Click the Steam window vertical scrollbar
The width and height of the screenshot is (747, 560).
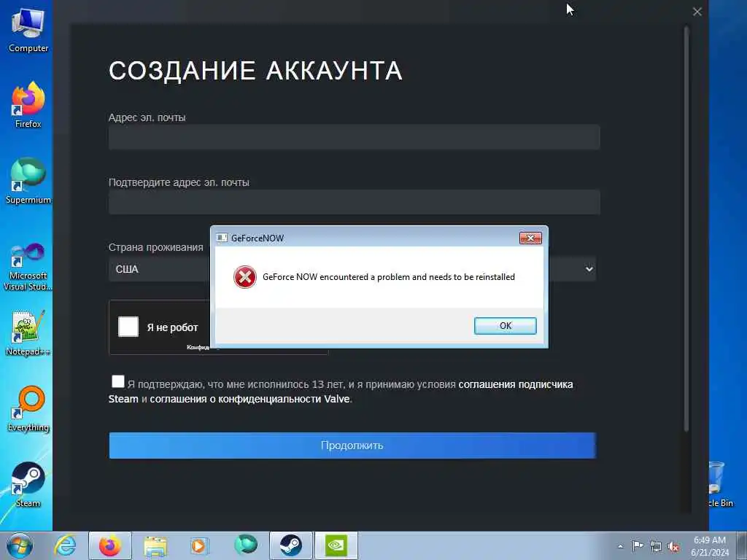pyautogui.click(x=686, y=228)
